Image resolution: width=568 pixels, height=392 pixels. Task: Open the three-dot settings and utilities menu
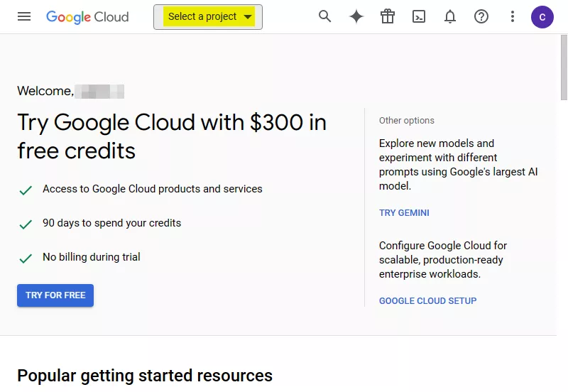tap(512, 16)
